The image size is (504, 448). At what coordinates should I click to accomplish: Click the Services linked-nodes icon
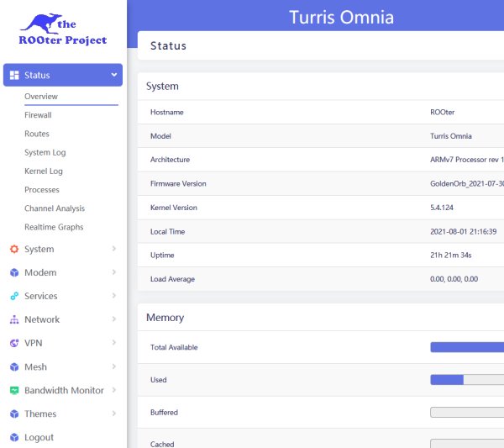[x=14, y=296]
